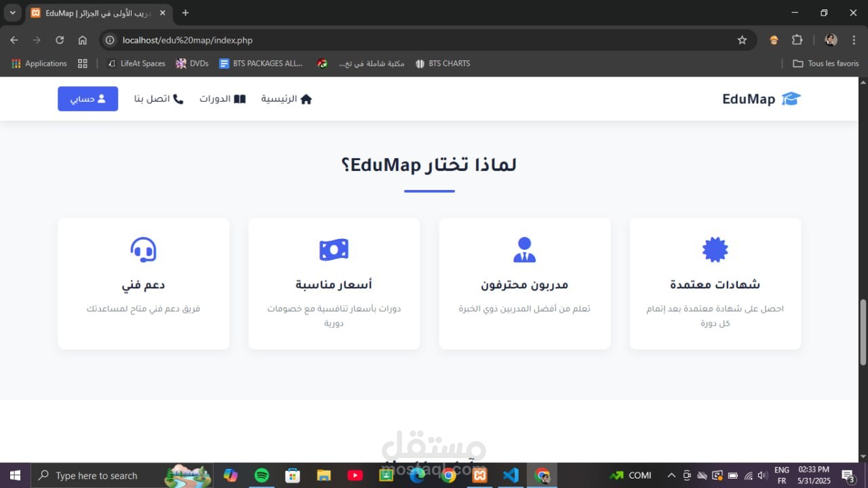This screenshot has height=488, width=868.
Task: Open Microsoft Store from the taskbar
Action: (x=292, y=475)
